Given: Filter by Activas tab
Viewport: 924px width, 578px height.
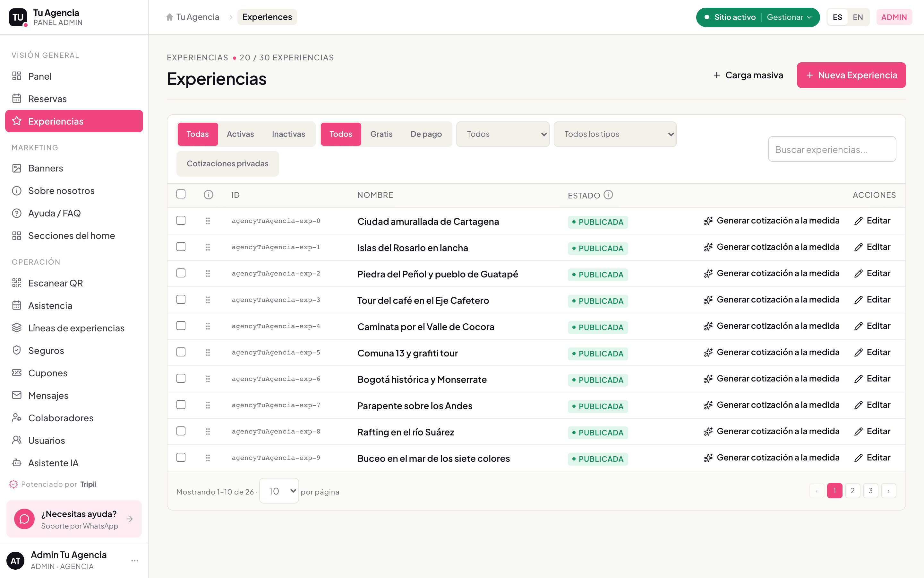Looking at the screenshot, I should (x=240, y=134).
